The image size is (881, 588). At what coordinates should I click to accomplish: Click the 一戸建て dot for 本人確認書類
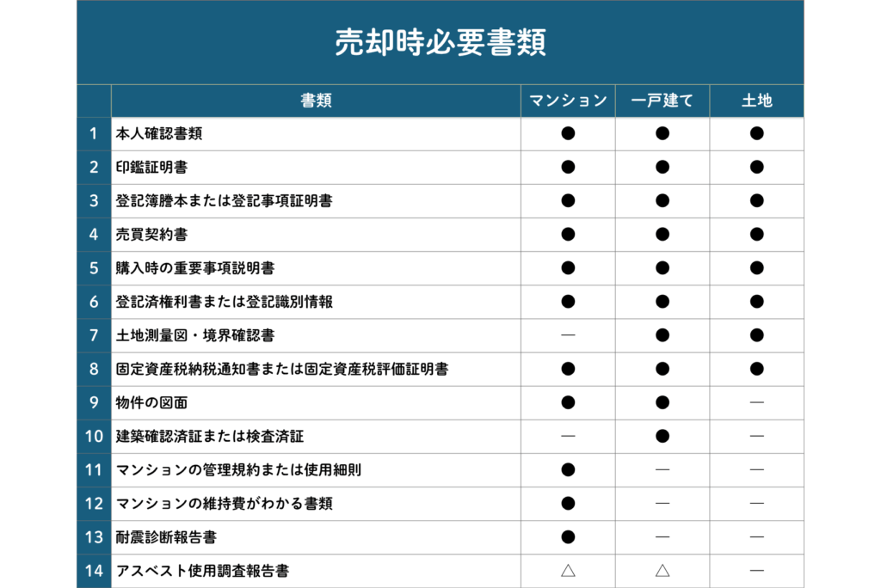(662, 133)
